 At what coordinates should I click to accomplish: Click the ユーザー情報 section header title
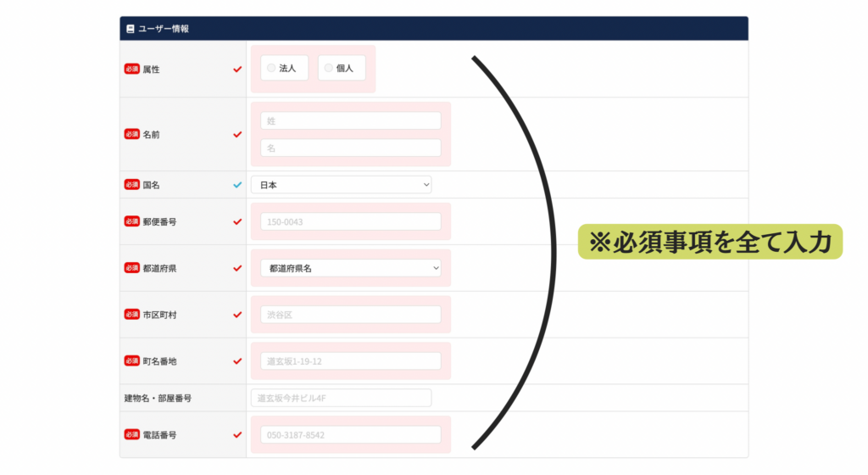[164, 29]
